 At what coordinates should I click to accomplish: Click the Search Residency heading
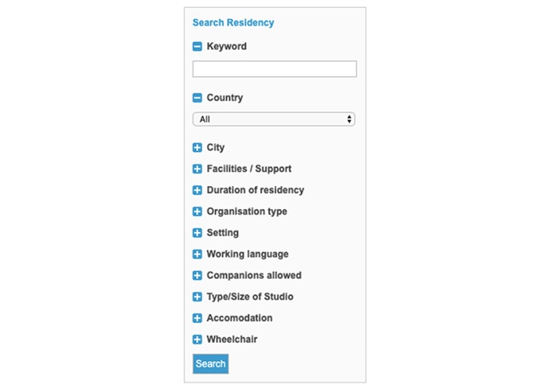(233, 23)
